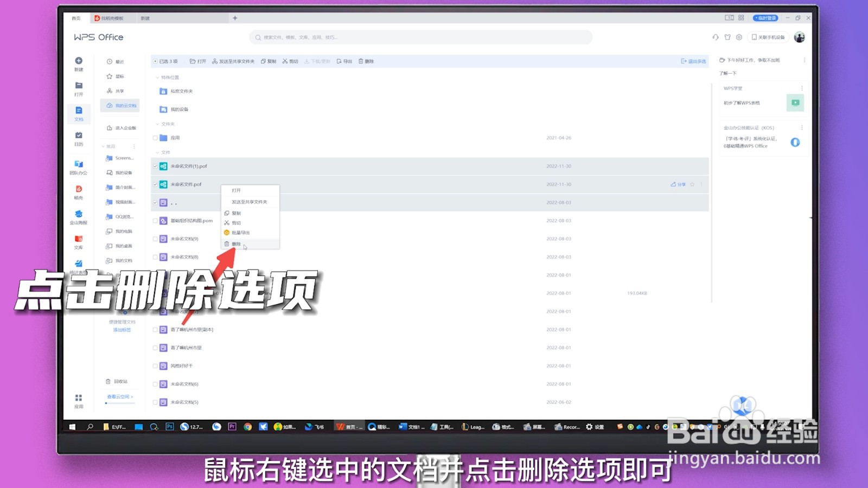
Task: Open the 日历 calendar sidebar icon
Action: click(79, 139)
